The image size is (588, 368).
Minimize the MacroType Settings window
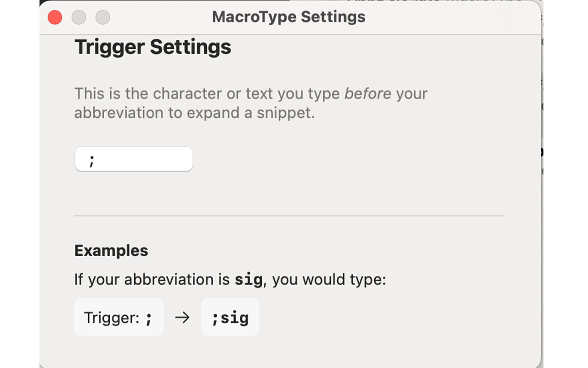pyautogui.click(x=79, y=17)
